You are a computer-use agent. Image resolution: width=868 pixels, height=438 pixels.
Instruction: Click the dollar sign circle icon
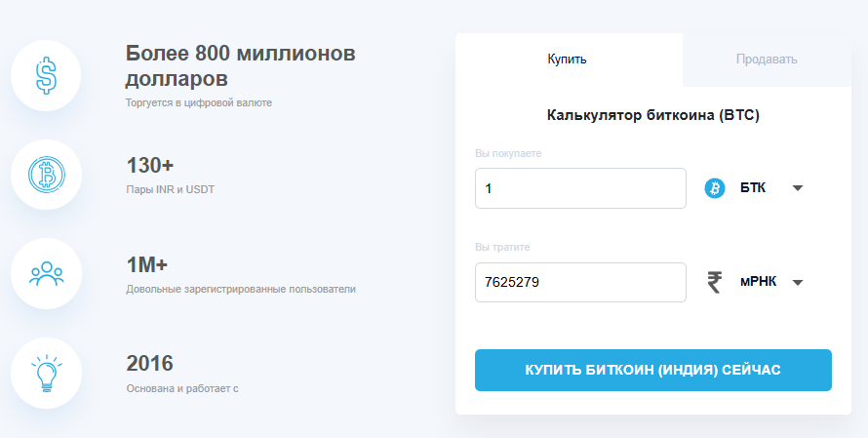tap(46, 75)
